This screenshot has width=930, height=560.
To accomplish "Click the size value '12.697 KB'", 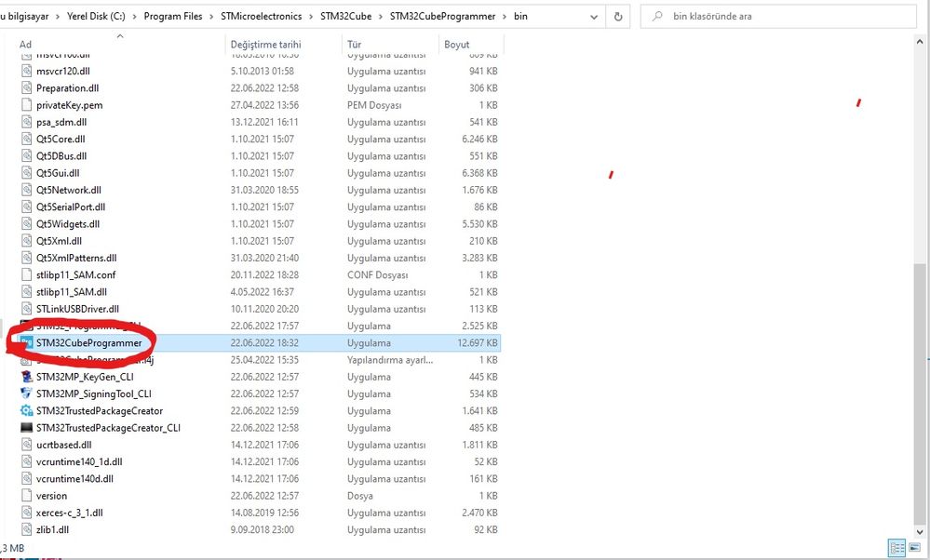I will click(477, 342).
